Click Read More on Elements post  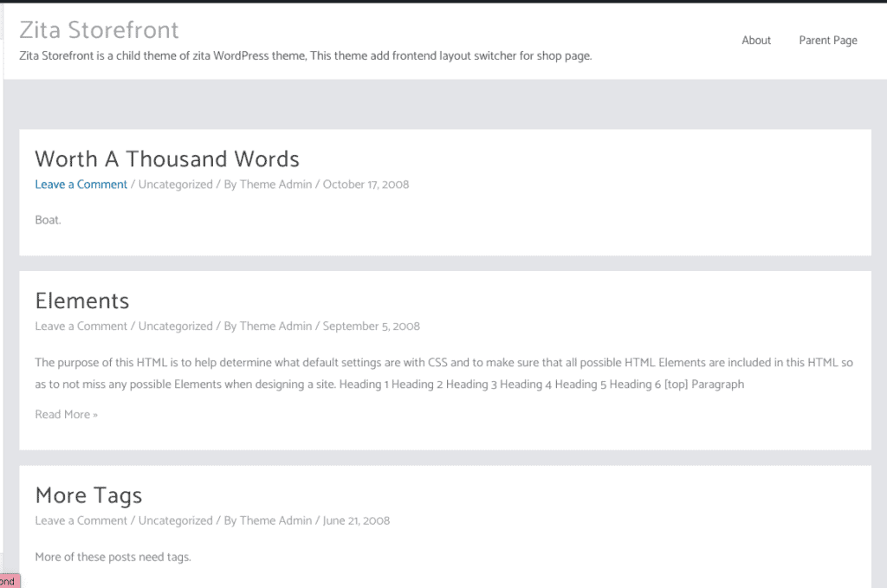(x=66, y=415)
